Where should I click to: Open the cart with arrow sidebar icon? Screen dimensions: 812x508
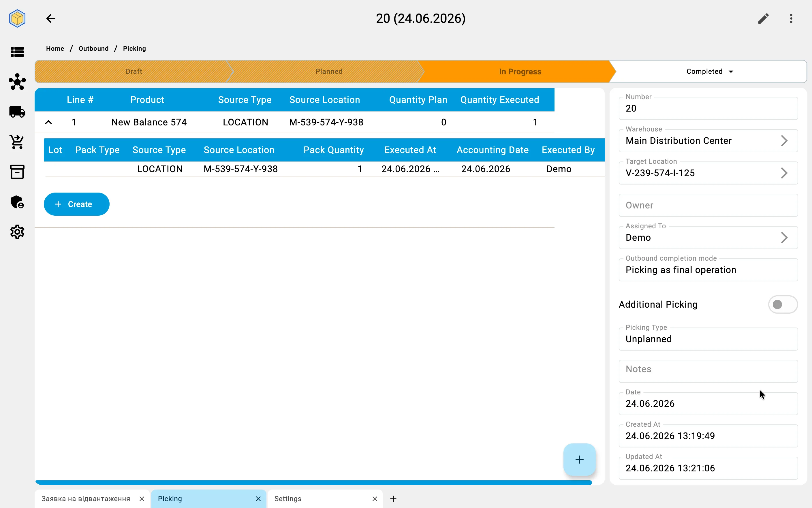(17, 142)
